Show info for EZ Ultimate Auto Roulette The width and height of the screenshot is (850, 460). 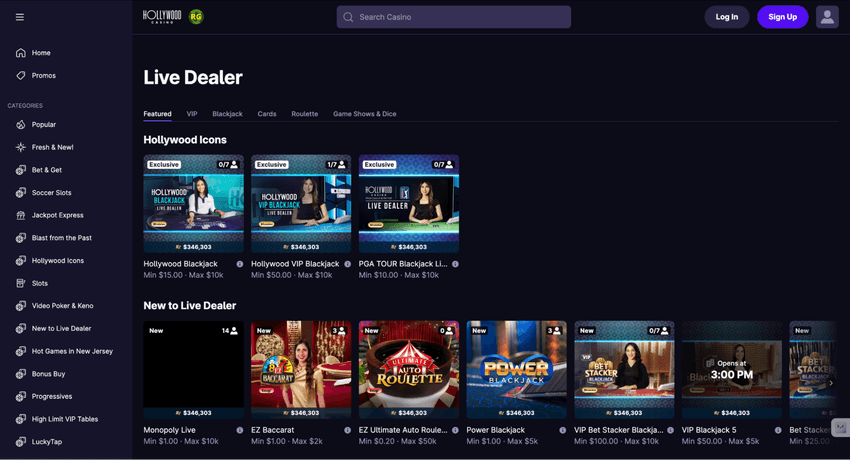455,430
